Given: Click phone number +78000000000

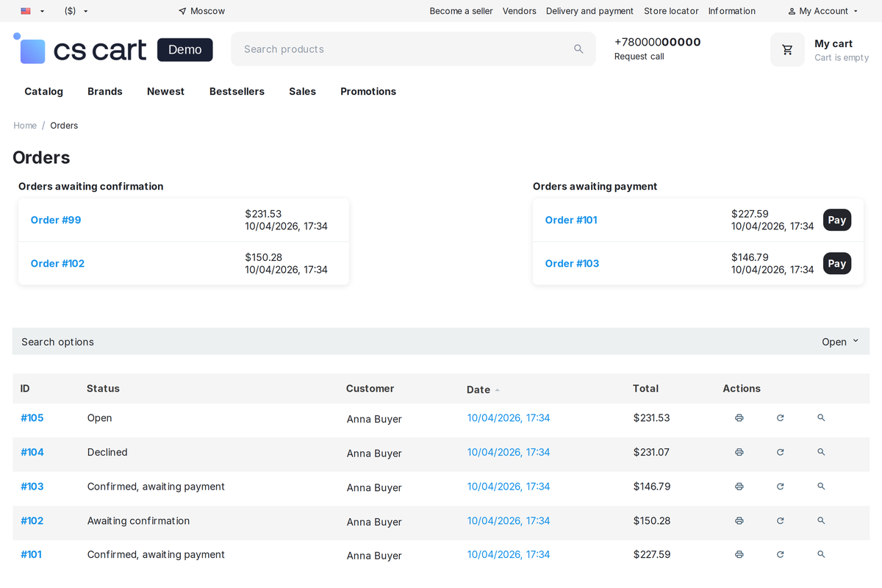Looking at the screenshot, I should 657,42.
